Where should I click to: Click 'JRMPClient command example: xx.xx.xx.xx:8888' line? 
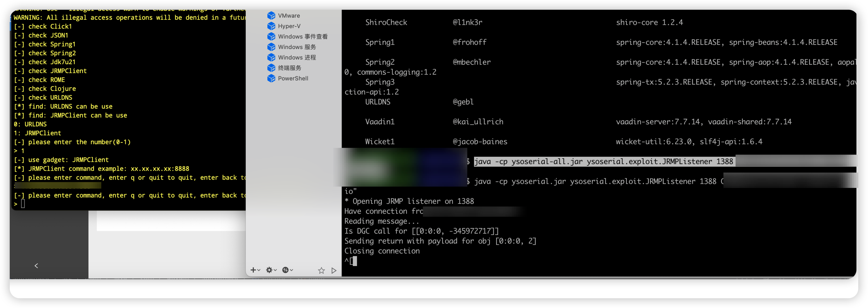coord(108,169)
